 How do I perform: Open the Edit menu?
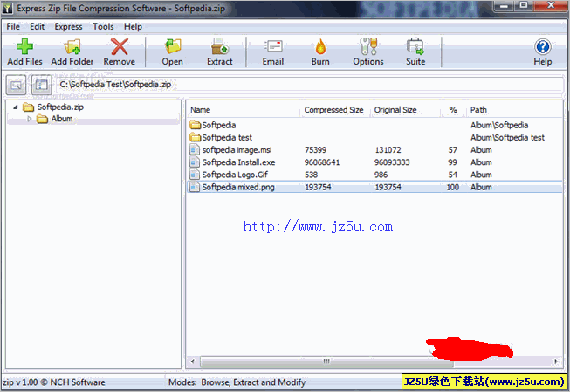(x=37, y=26)
